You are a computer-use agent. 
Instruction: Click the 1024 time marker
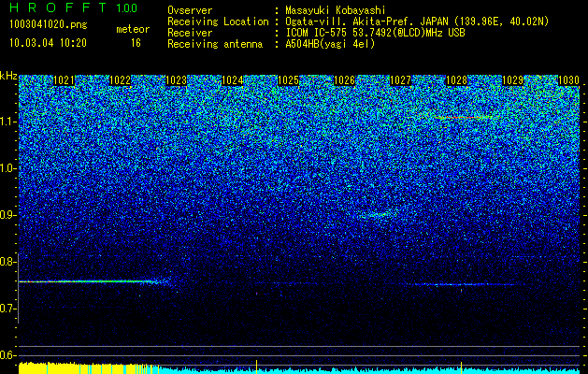point(233,80)
